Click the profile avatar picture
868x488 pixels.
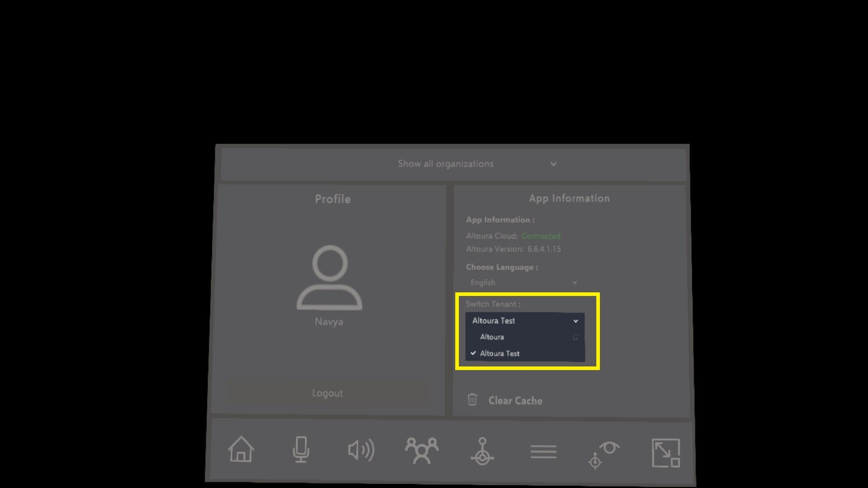click(x=330, y=277)
